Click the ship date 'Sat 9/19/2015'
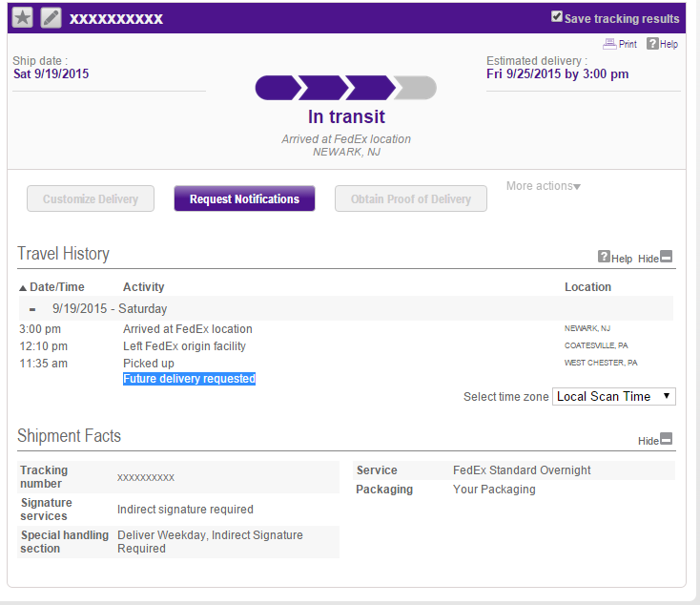This screenshot has width=700, height=605. [51, 73]
